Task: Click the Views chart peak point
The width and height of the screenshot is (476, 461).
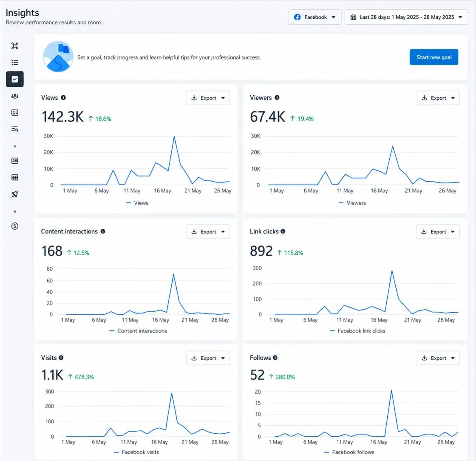Action: (174, 137)
